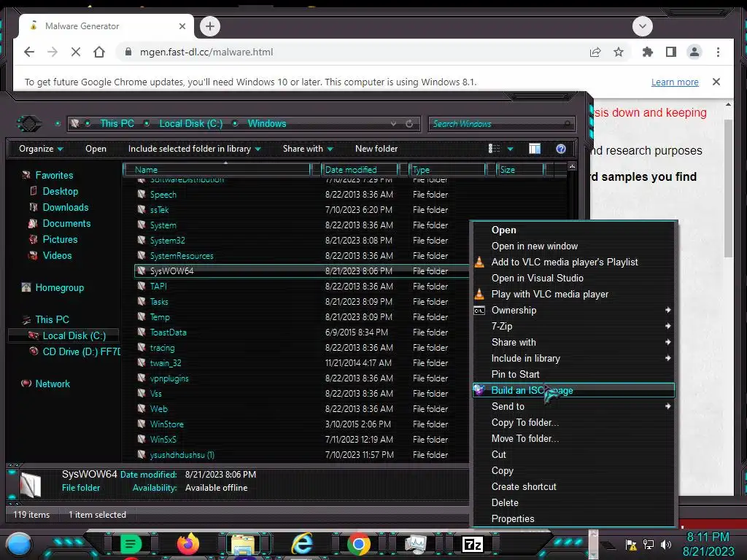The height and width of the screenshot is (560, 747).
Task: Open Firefox from the taskbar
Action: [x=188, y=544]
